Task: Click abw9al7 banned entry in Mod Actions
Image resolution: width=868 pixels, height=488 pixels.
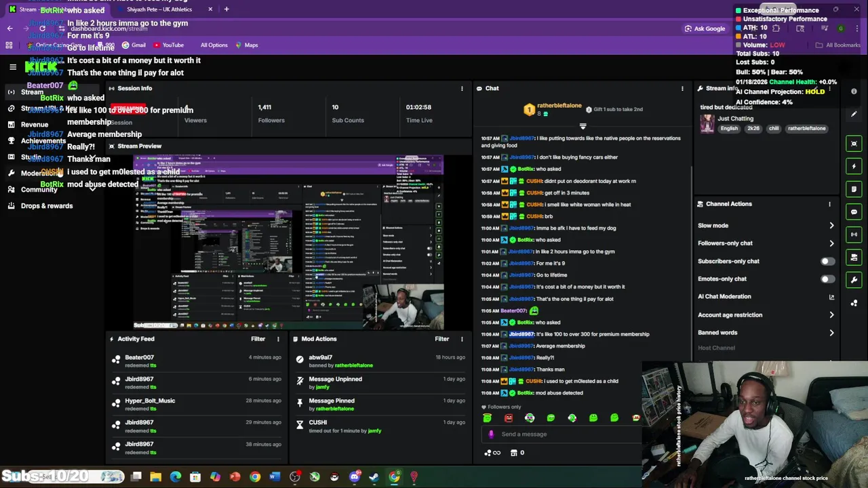Action: point(380,361)
